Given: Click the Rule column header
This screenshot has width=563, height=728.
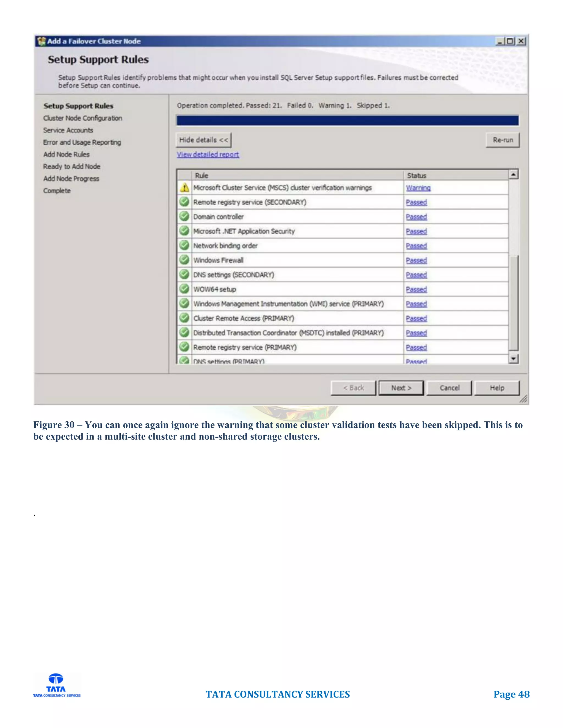Looking at the screenshot, I should click(x=297, y=175).
